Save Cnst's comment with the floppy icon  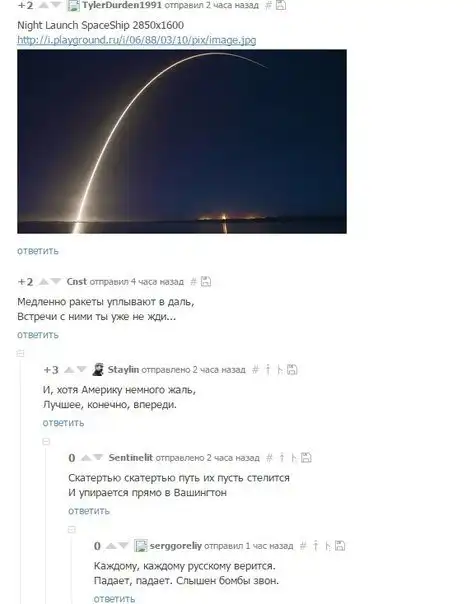pos(206,282)
